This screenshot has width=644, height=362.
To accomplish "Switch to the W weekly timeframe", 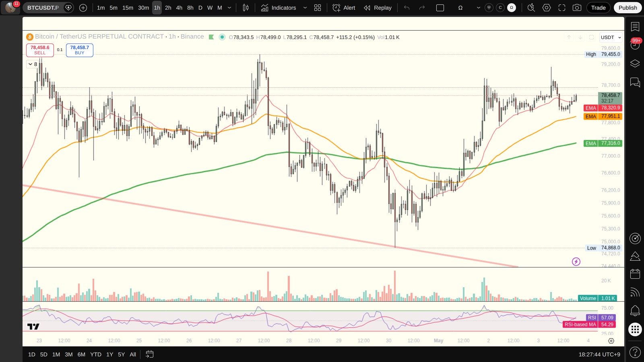I will pos(210,8).
